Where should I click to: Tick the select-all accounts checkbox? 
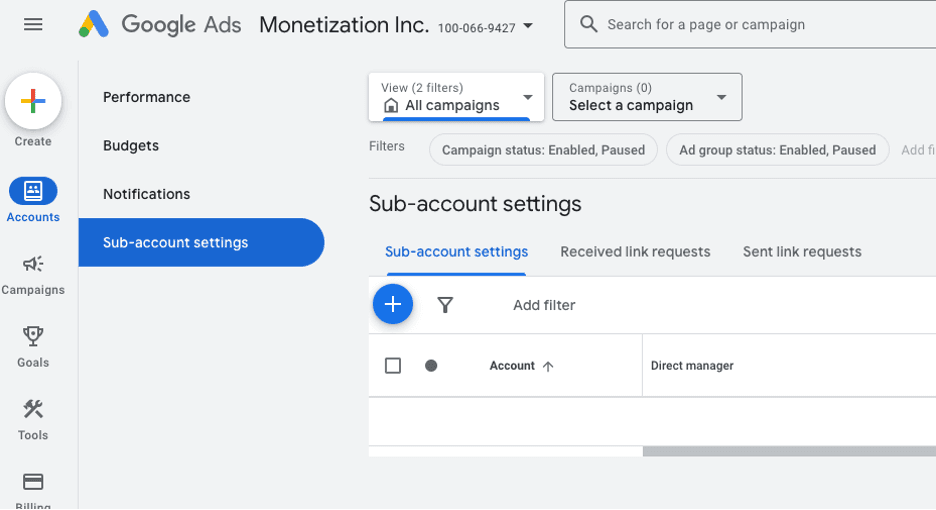tap(393, 366)
